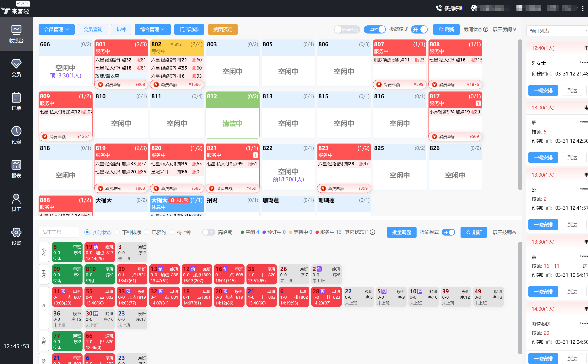Open the 会员 diamond sidebar icon
This screenshot has width=588, height=364.
16,64
